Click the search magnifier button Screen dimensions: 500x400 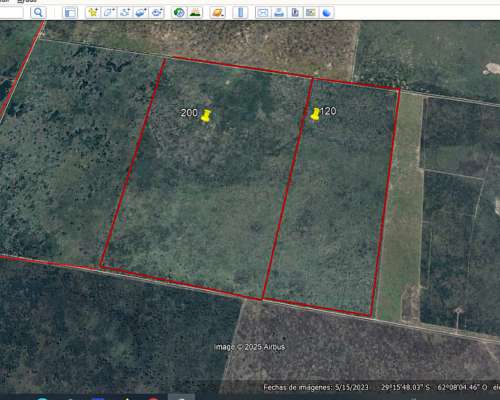coord(38,13)
